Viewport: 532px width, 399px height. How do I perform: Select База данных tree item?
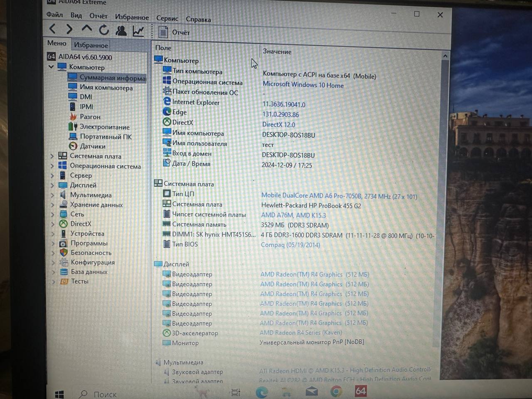pyautogui.click(x=84, y=272)
